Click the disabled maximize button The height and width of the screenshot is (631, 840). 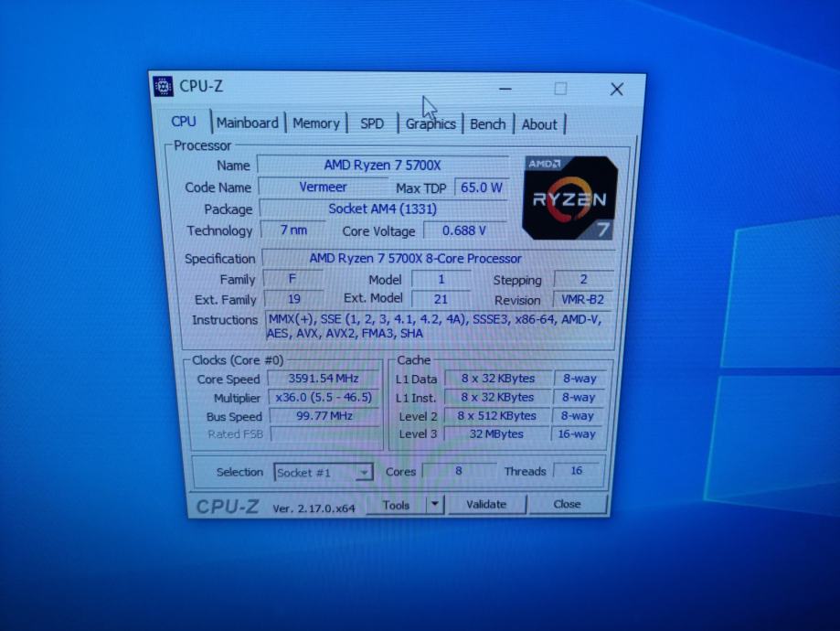pos(560,89)
